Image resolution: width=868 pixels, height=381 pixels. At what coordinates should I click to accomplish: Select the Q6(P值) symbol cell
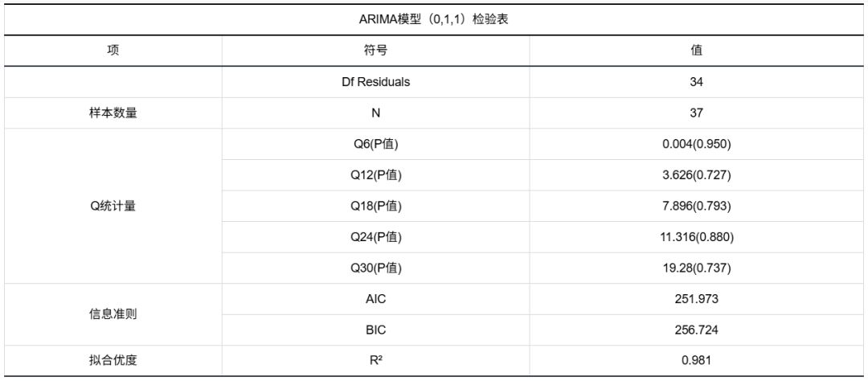click(375, 144)
